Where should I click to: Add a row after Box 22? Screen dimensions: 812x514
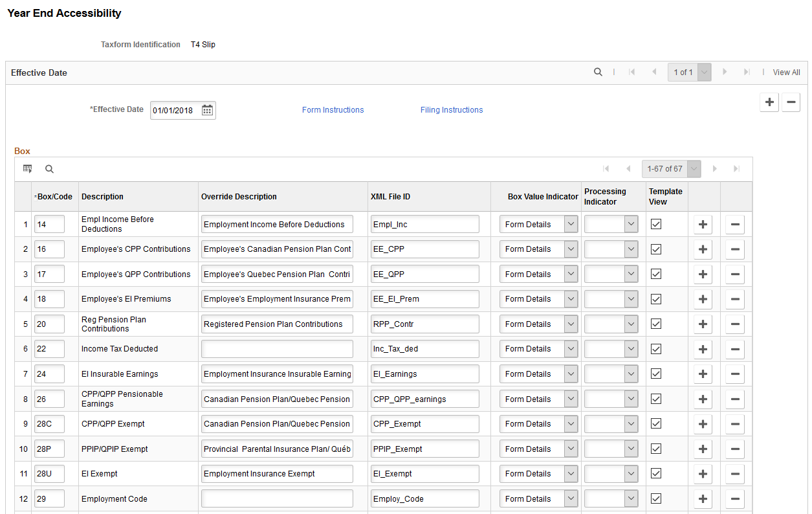[x=703, y=349]
